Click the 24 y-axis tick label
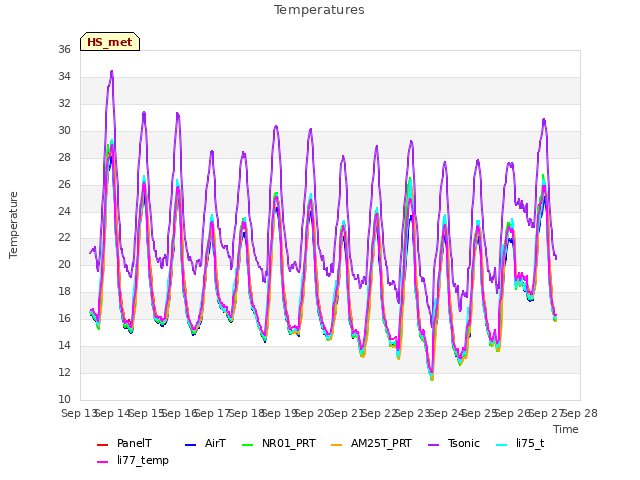 tap(64, 211)
